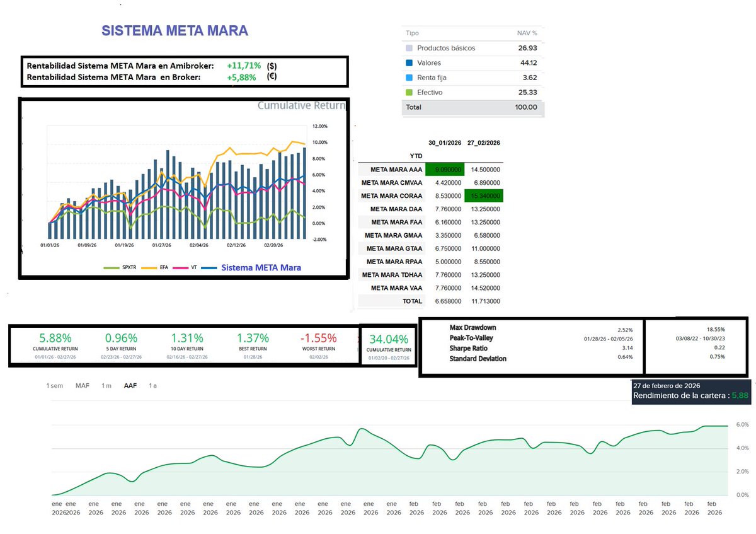The width and height of the screenshot is (756, 534).
Task: Click the NAV value 44.12
Action: [527, 63]
